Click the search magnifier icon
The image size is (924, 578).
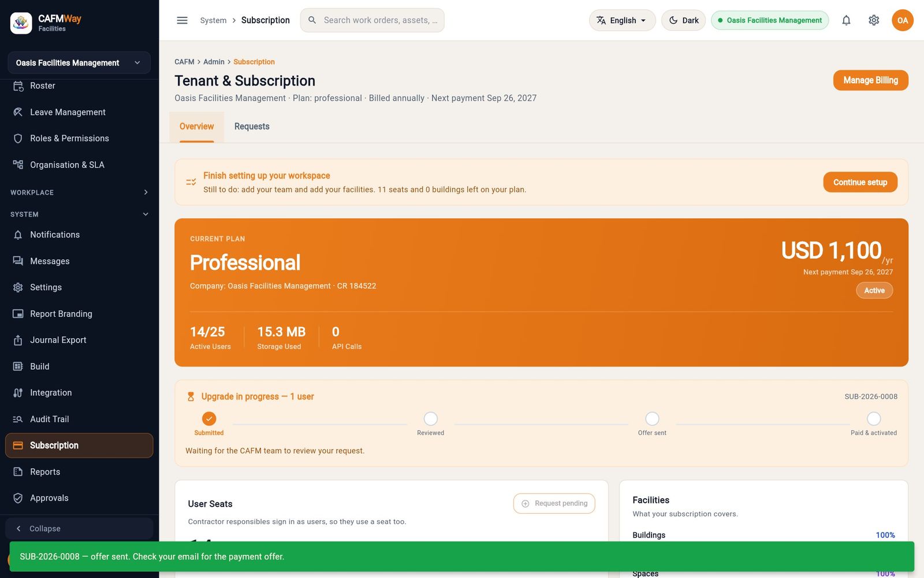312,20
